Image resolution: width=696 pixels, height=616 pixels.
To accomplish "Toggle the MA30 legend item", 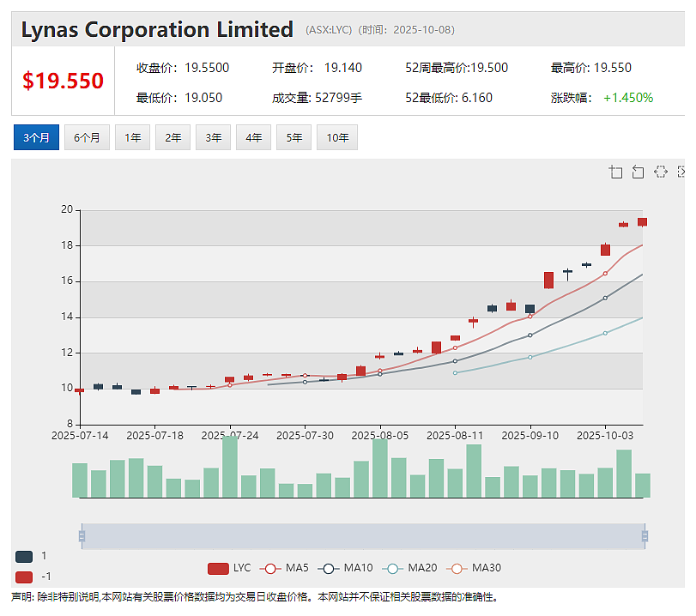I will 473,568.
